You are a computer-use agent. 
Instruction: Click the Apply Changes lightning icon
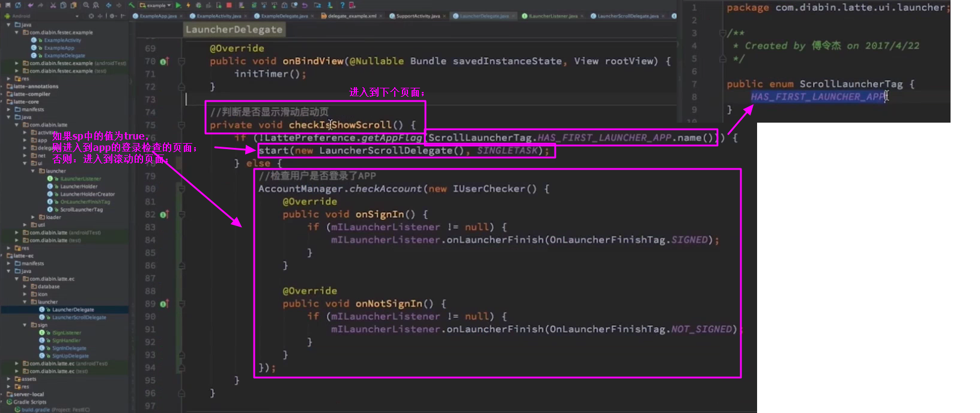[188, 5]
